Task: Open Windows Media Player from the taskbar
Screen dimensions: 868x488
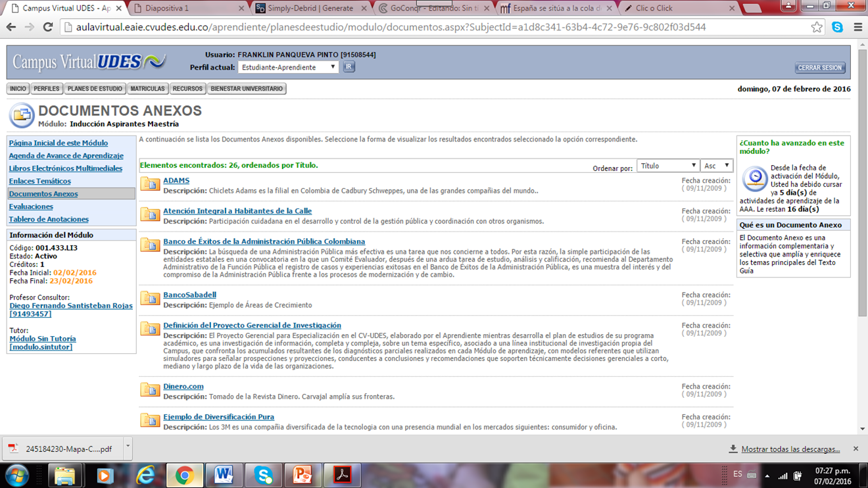Action: point(105,475)
